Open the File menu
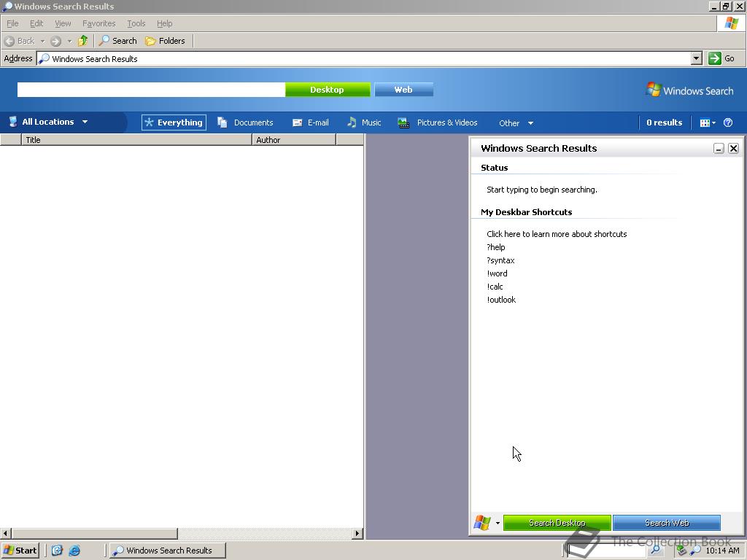Viewport: 747px width, 560px height. pos(12,23)
